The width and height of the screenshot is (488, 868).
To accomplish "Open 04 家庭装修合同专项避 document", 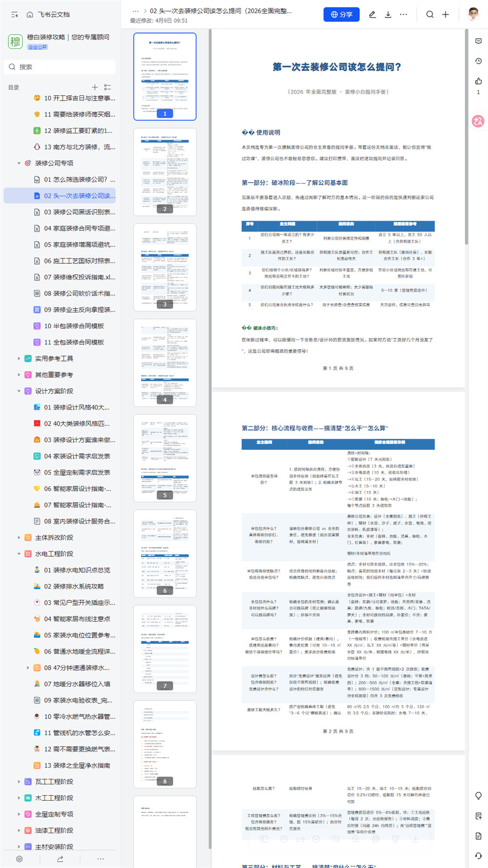I will [60, 228].
